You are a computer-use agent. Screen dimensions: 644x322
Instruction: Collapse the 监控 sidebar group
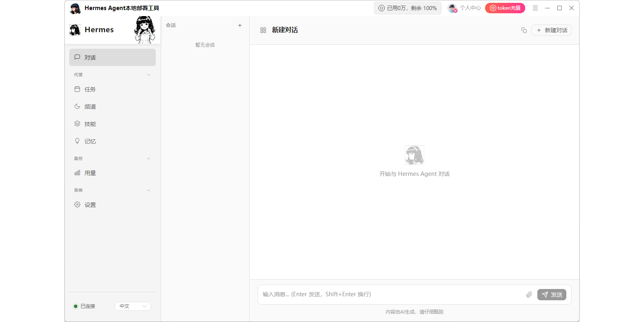[x=149, y=159]
